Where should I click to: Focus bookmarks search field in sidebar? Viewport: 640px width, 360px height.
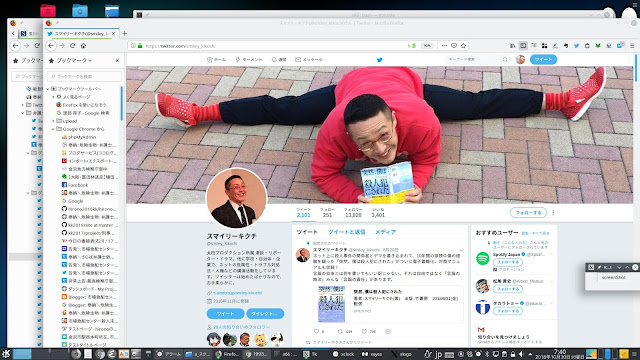[84, 76]
